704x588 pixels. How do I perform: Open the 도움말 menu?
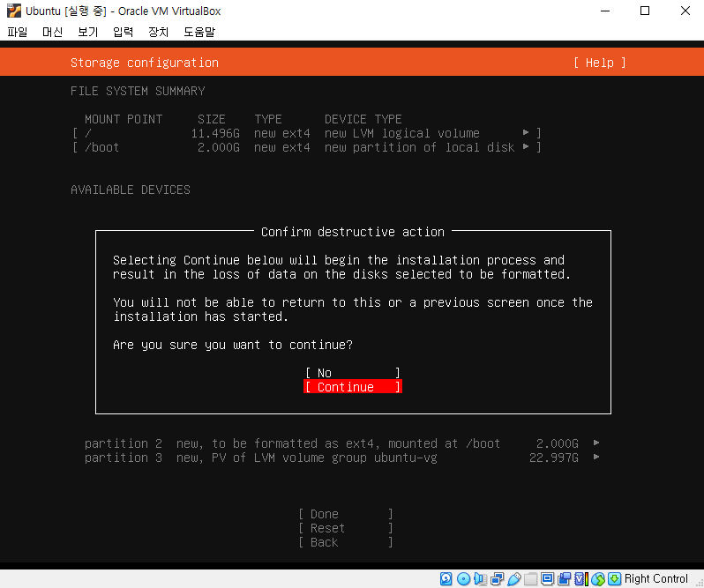199,32
